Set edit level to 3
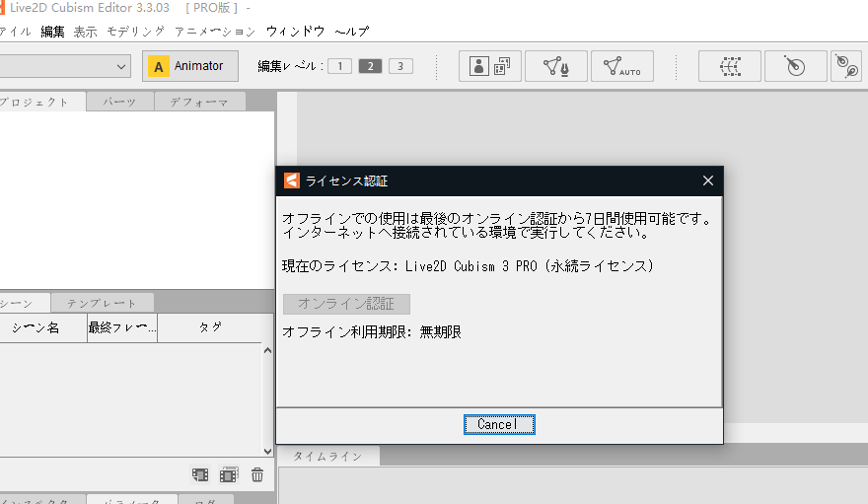This screenshot has width=868, height=504. click(400, 66)
